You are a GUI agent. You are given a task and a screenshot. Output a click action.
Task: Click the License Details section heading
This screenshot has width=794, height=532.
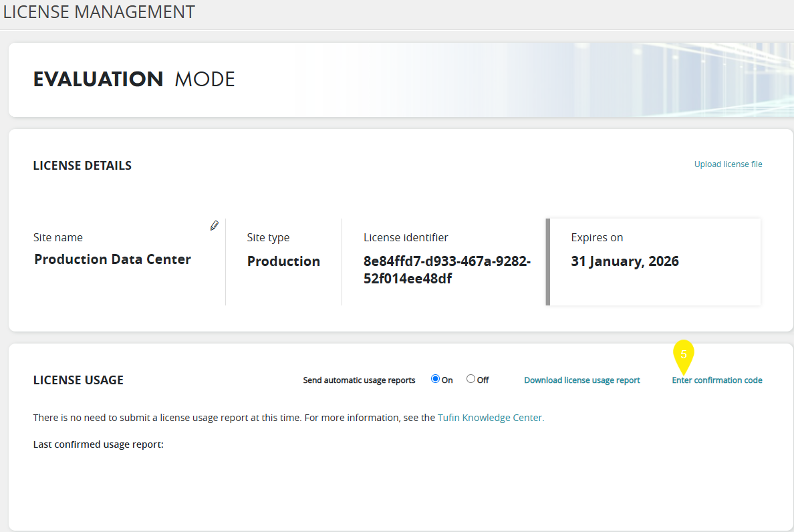[x=82, y=166]
